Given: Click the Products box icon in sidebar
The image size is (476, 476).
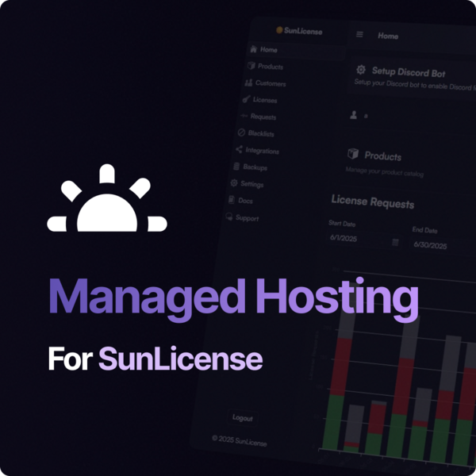Looking at the screenshot, I should (x=251, y=66).
